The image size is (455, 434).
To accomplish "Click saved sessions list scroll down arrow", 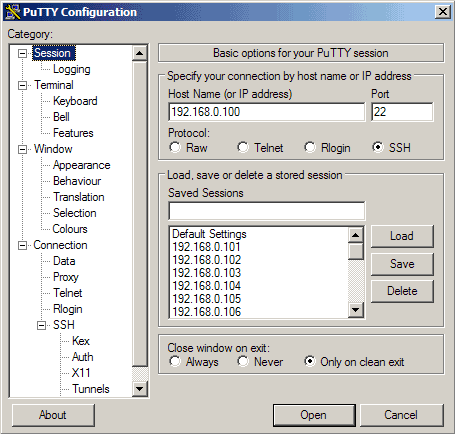I will point(356,310).
